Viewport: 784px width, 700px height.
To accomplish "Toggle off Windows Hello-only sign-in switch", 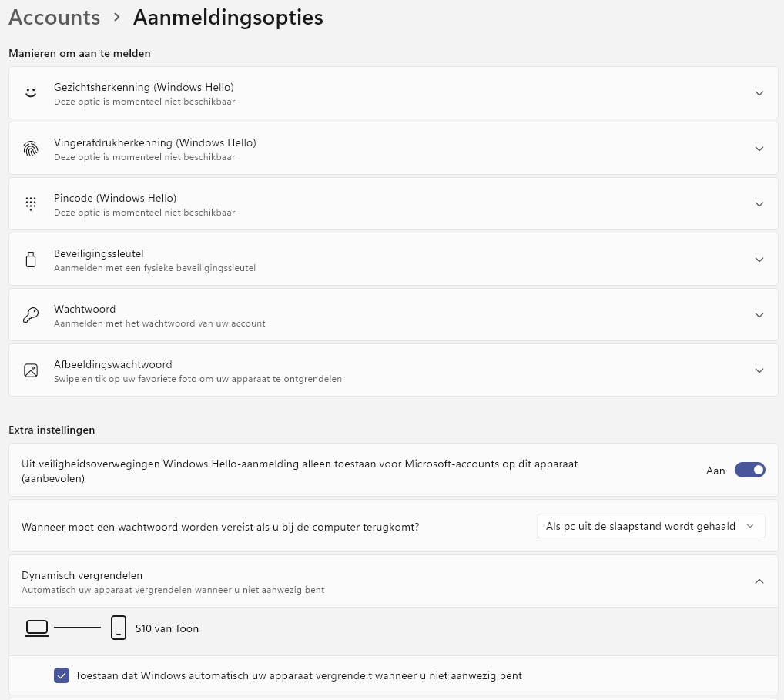I will tap(749, 470).
